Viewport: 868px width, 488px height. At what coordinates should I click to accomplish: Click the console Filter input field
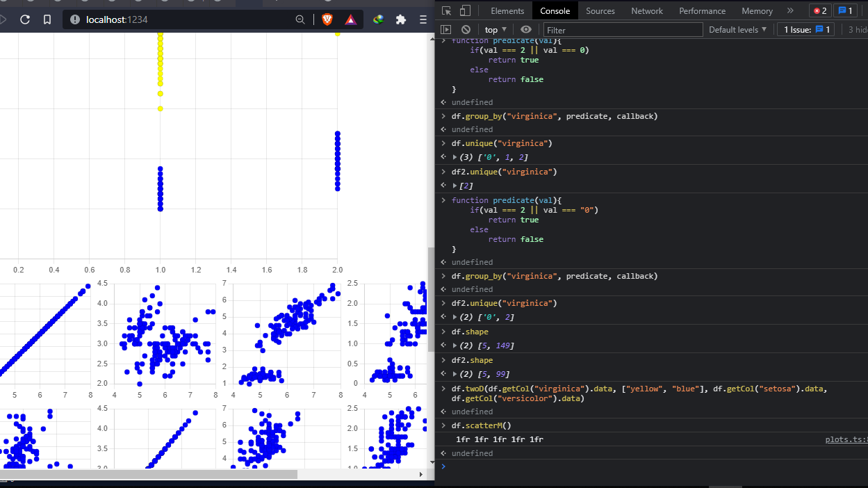pyautogui.click(x=623, y=30)
